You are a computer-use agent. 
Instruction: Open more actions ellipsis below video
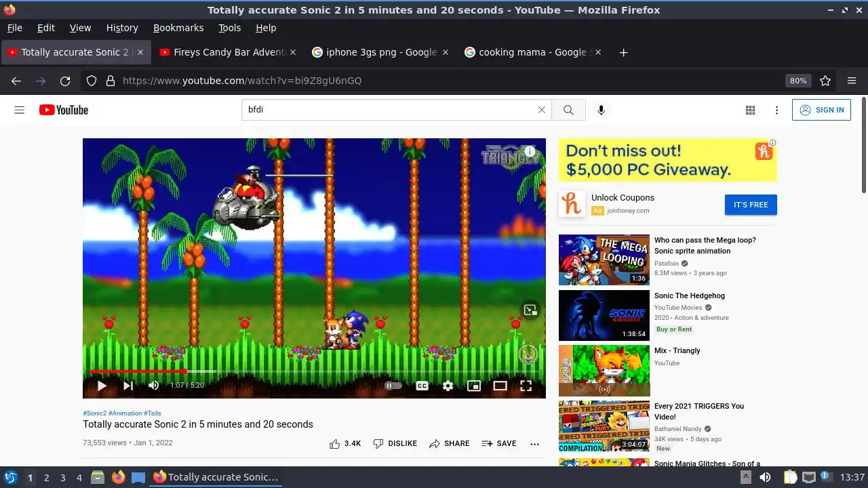click(x=534, y=444)
